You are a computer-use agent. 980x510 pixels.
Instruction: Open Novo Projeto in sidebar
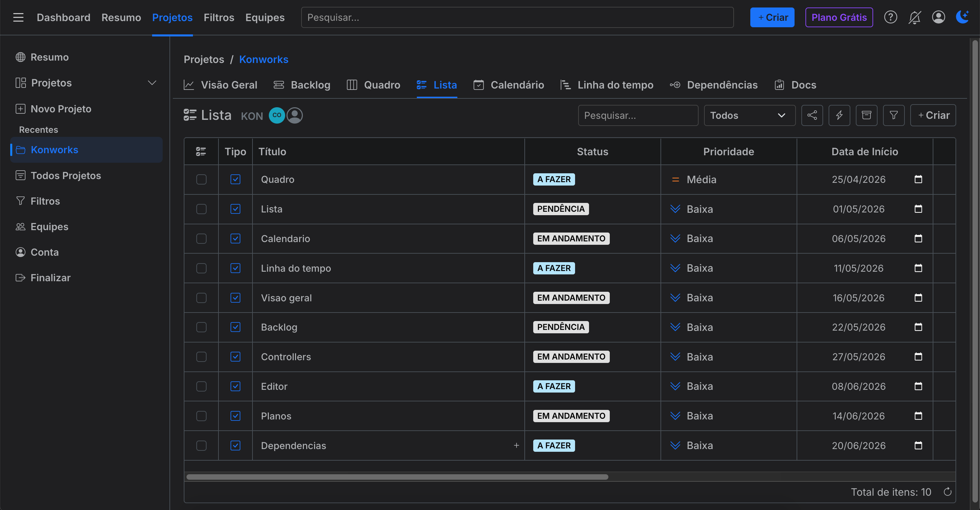53,109
